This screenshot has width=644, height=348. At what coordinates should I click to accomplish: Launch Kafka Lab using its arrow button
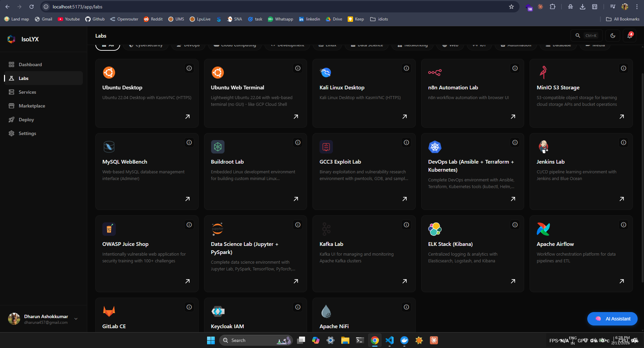click(x=404, y=281)
